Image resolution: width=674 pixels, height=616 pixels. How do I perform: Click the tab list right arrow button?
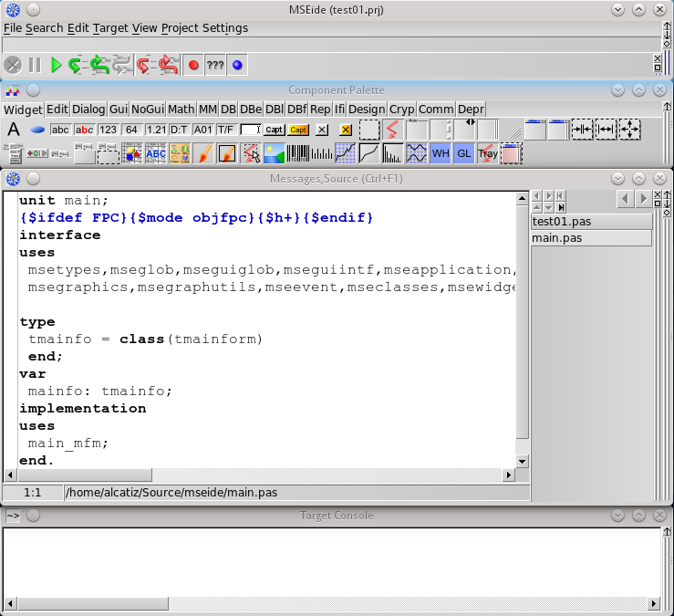[644, 198]
